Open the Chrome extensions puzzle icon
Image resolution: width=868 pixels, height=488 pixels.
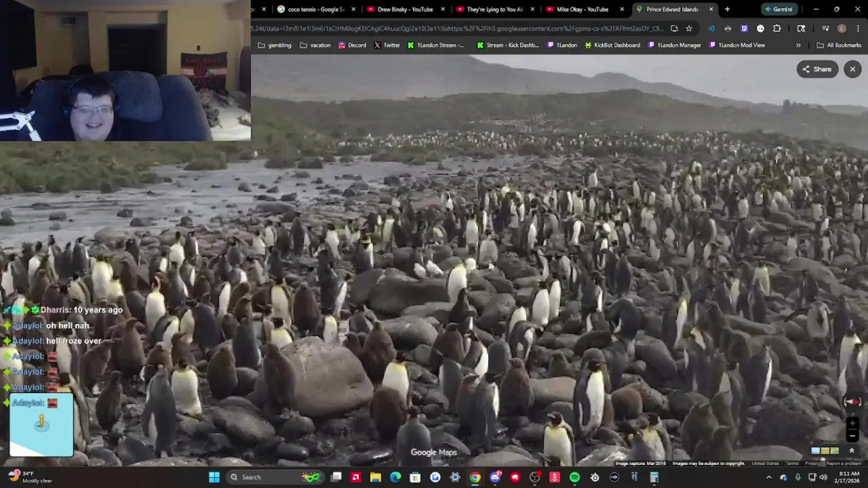(776, 28)
